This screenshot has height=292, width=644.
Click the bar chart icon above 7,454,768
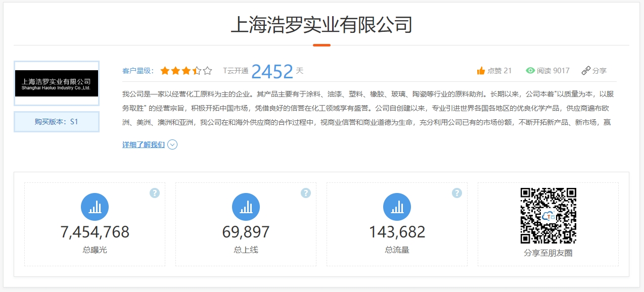point(95,207)
